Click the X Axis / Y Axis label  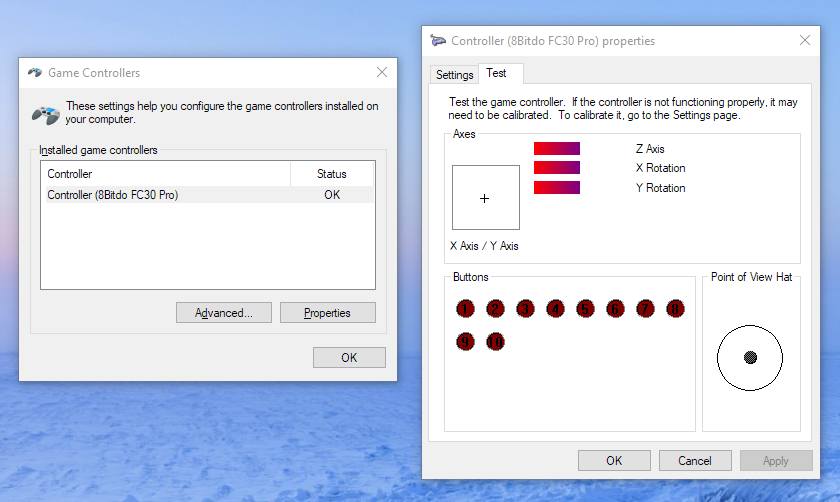pos(484,246)
